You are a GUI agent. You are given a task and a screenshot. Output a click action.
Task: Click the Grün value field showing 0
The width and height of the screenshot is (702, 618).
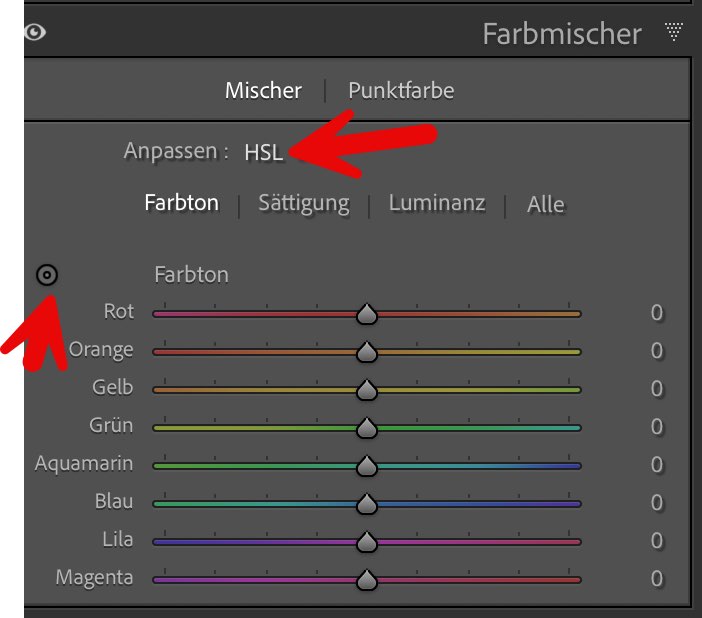click(x=657, y=427)
